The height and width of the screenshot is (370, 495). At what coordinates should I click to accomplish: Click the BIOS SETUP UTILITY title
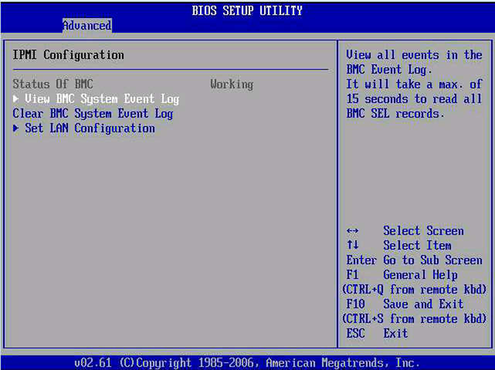point(247,11)
